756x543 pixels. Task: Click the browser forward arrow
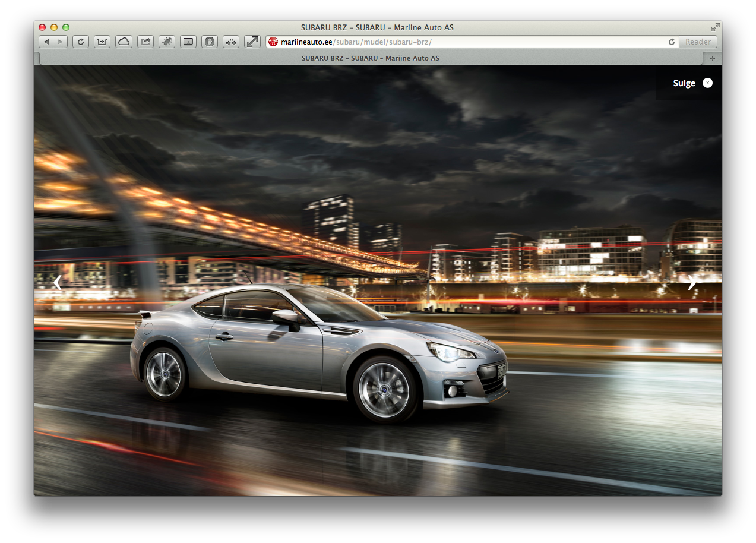point(60,42)
